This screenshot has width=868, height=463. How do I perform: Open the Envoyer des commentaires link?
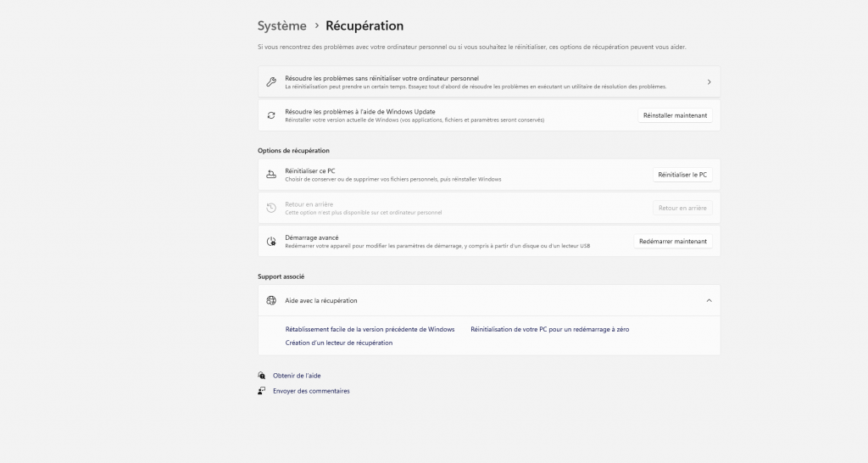(311, 391)
